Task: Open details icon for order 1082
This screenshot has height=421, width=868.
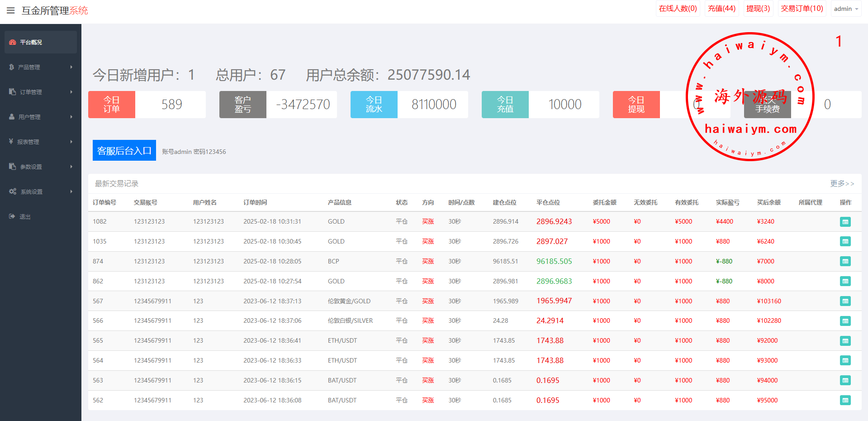Action: coord(845,222)
